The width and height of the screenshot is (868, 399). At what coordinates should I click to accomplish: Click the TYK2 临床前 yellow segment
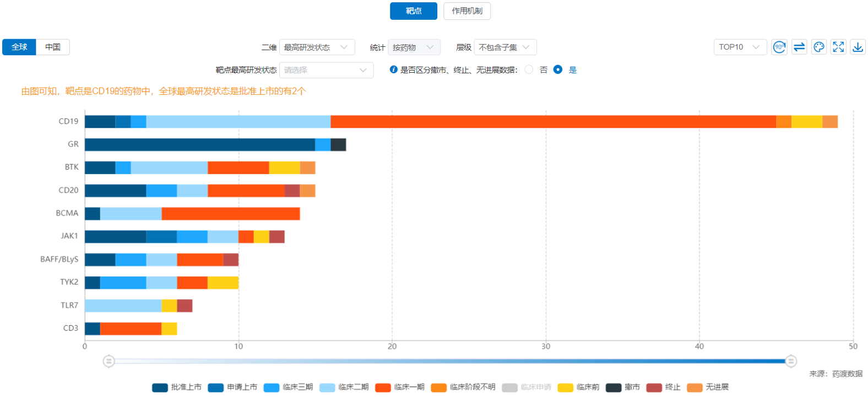click(223, 283)
